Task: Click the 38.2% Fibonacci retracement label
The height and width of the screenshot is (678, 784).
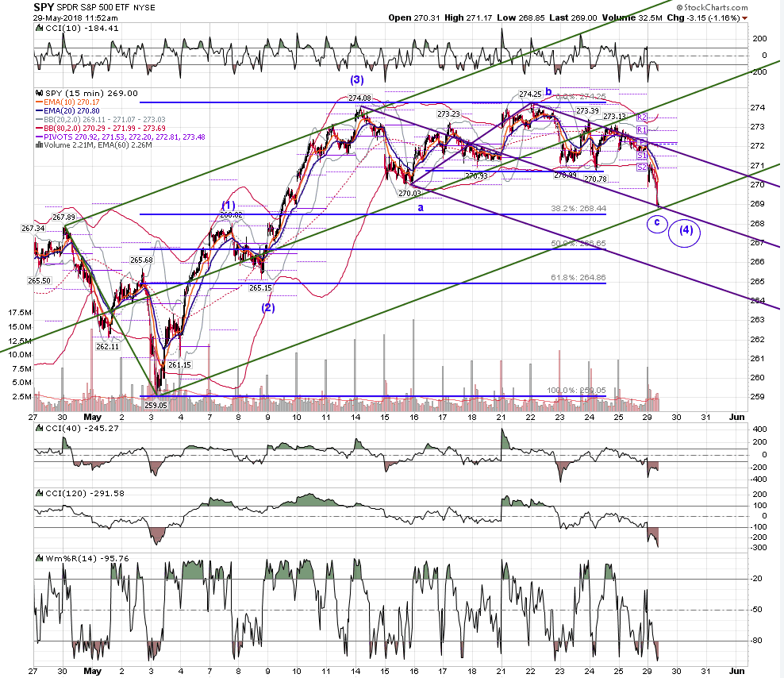Action: pyautogui.click(x=578, y=208)
